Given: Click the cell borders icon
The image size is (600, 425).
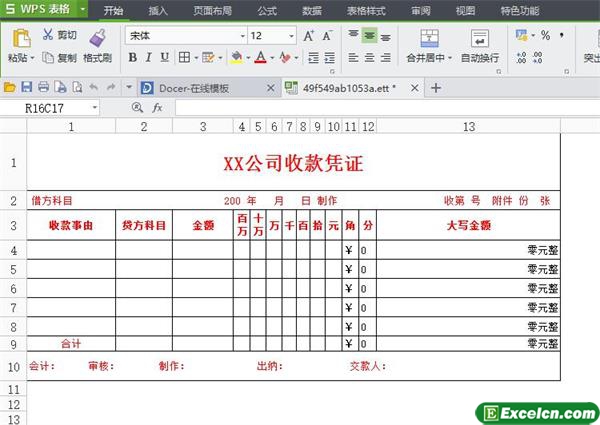Looking at the screenshot, I should click(x=184, y=58).
